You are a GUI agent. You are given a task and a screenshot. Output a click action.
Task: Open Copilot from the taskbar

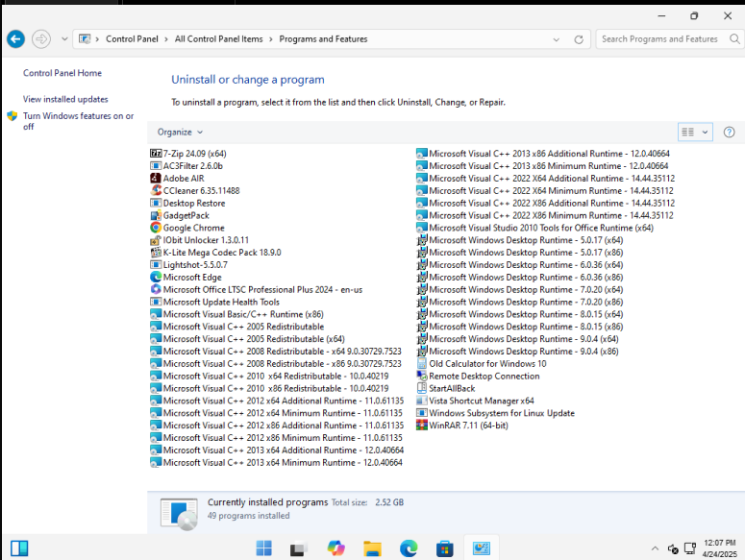click(335, 548)
